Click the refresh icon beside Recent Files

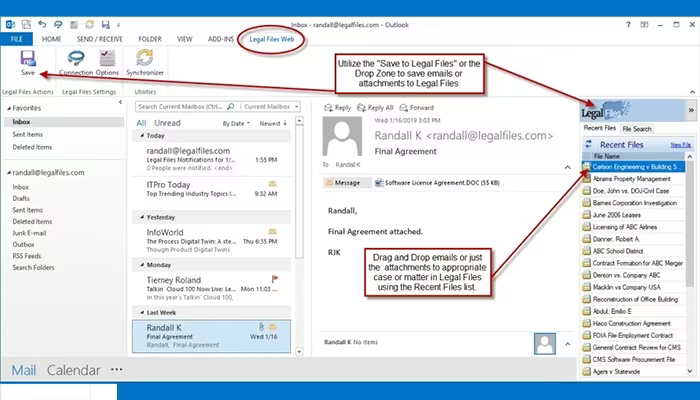click(588, 144)
